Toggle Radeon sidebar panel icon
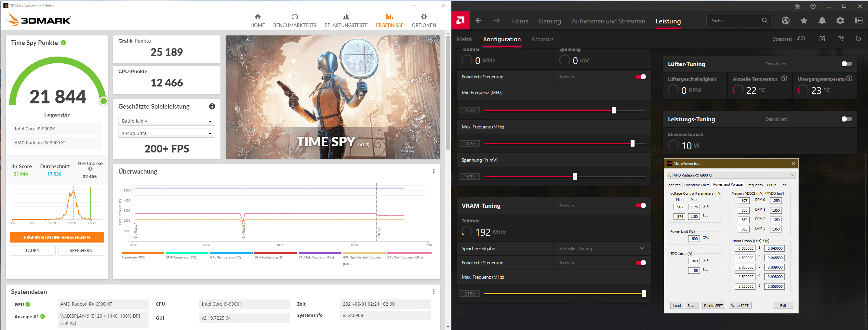Screen dimensions: 868x330 tap(859, 21)
